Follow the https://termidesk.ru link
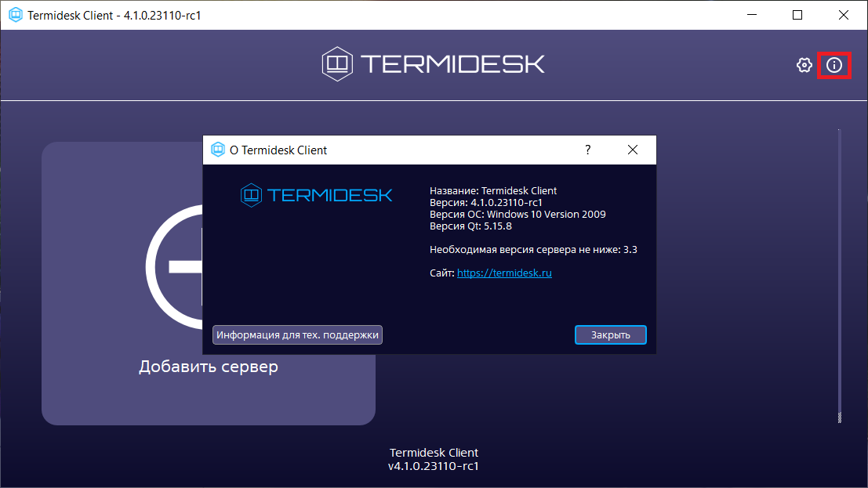The image size is (868, 488). coord(504,273)
